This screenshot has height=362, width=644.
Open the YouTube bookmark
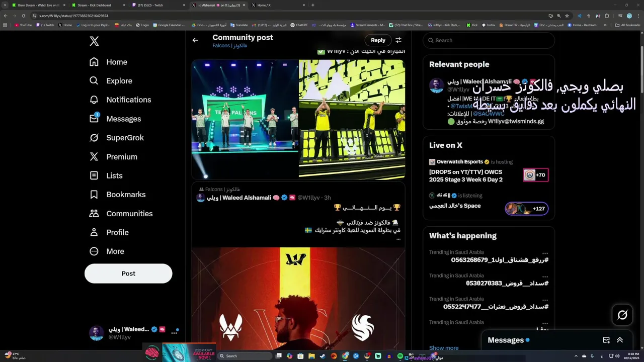click(x=23, y=25)
